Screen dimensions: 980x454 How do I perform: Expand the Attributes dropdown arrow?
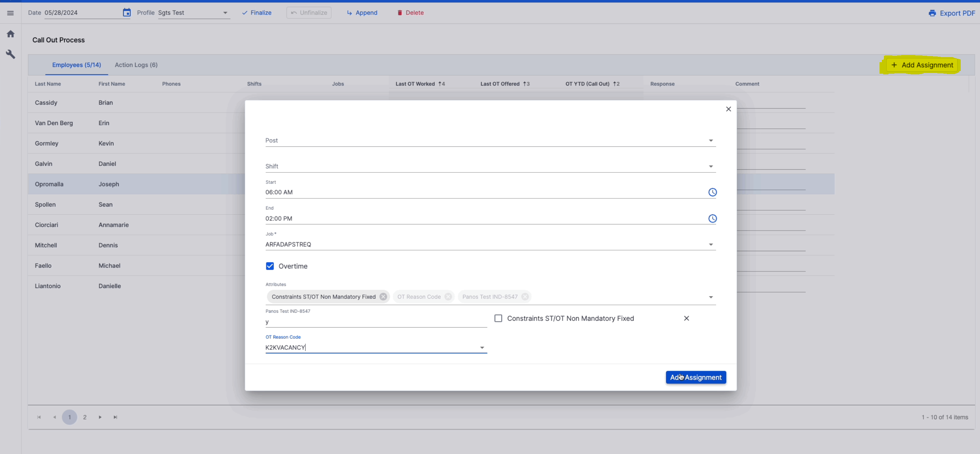(711, 297)
